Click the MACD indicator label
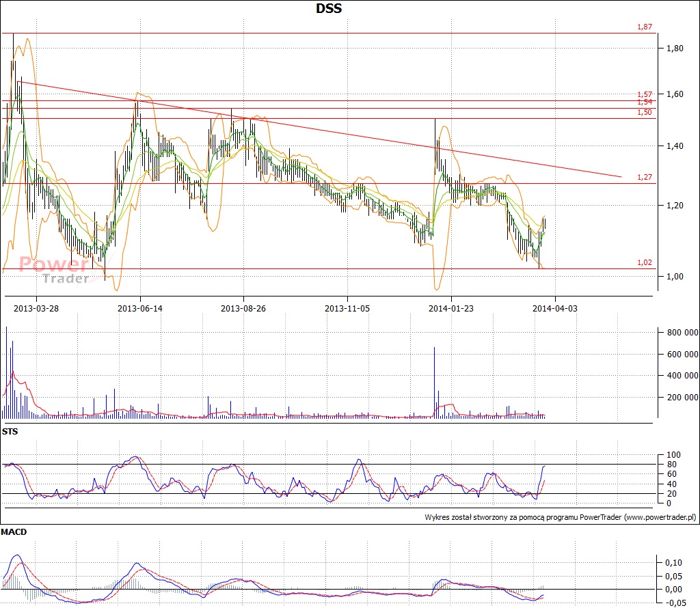The image size is (700, 608). pos(14,531)
